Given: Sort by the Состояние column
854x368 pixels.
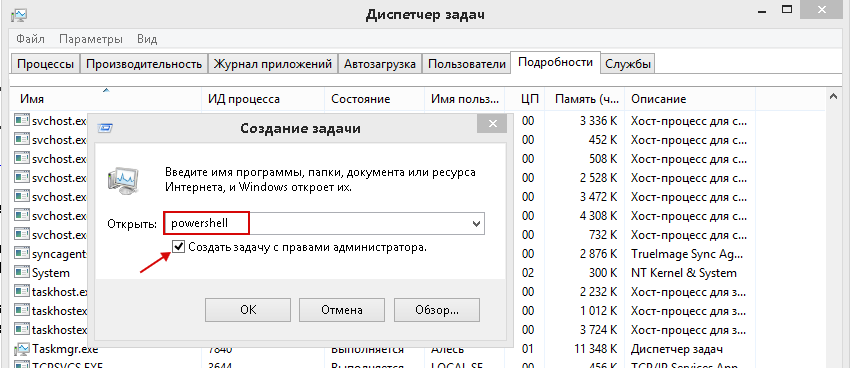Looking at the screenshot, I should (x=374, y=99).
